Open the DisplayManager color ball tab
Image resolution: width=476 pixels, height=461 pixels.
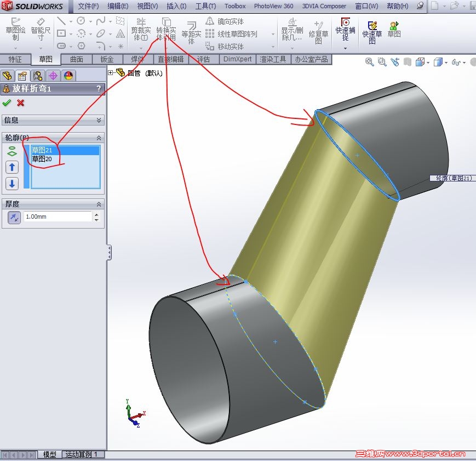coord(68,75)
